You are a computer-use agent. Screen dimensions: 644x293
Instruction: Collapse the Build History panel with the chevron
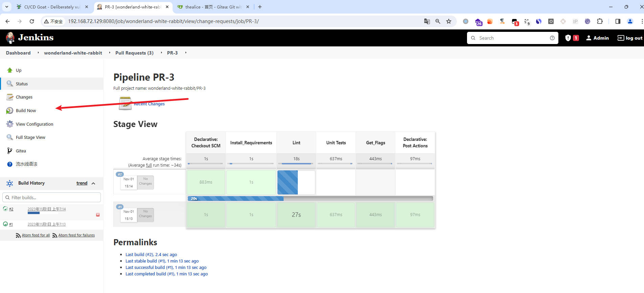coord(93,183)
